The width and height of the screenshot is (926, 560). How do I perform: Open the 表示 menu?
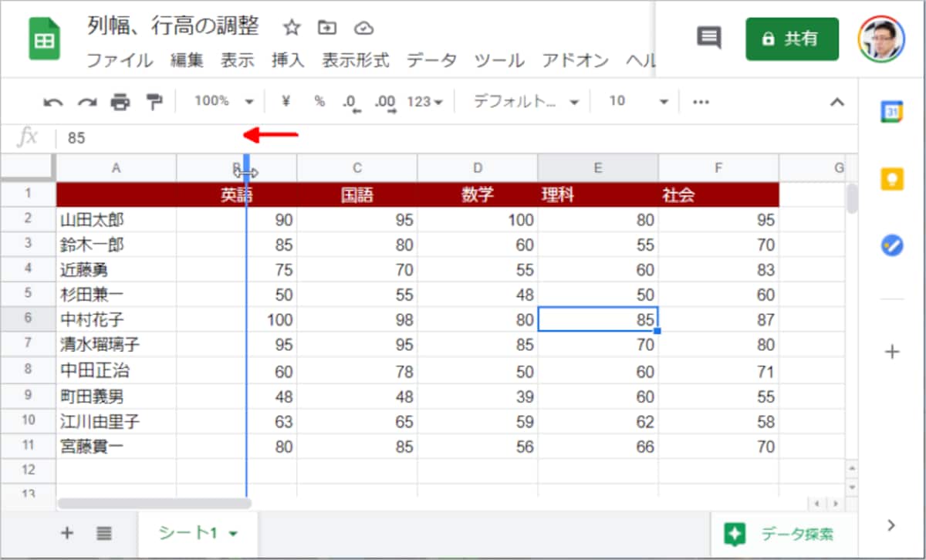238,60
